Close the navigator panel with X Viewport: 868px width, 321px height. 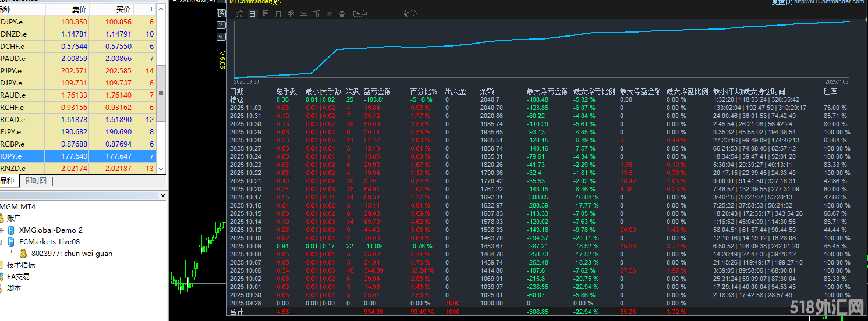pos(163,195)
